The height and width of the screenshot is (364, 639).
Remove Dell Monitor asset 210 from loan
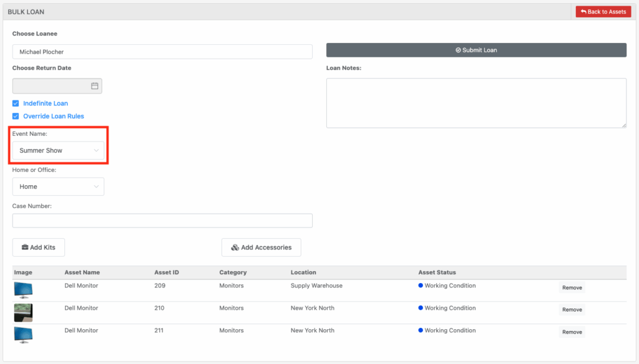pos(572,310)
